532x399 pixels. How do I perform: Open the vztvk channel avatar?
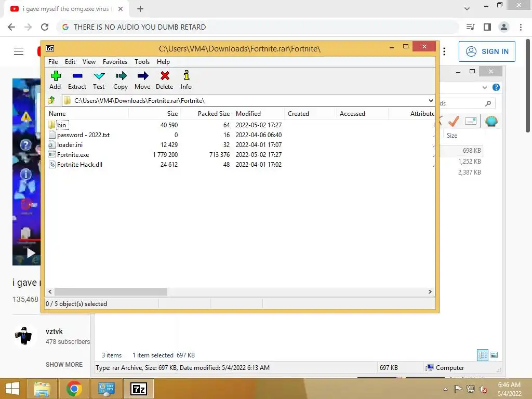(x=24, y=336)
